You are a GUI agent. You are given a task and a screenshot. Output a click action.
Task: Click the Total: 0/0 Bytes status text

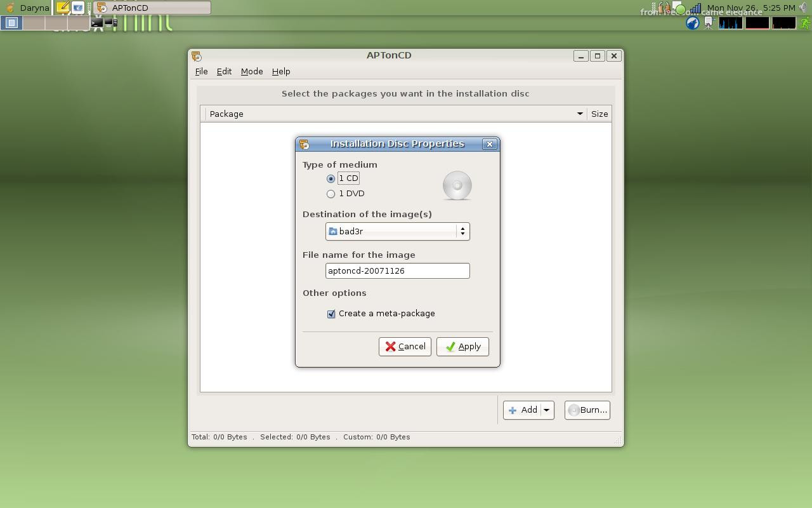coord(219,437)
